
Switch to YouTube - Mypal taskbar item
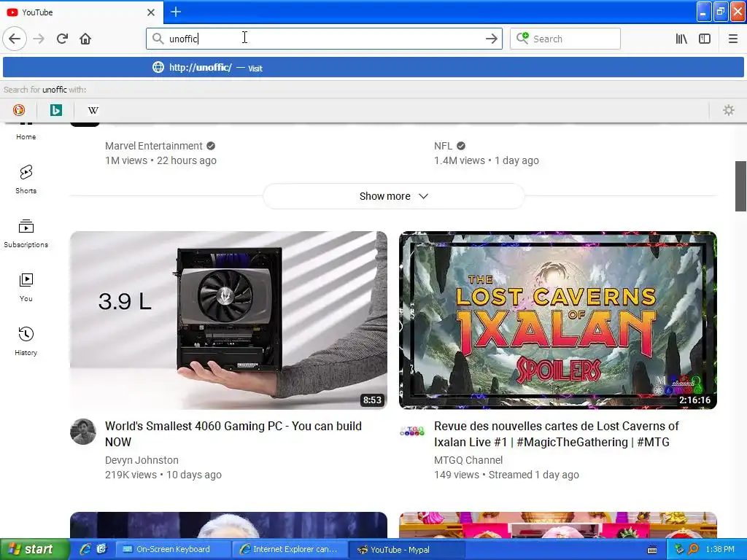click(406, 549)
